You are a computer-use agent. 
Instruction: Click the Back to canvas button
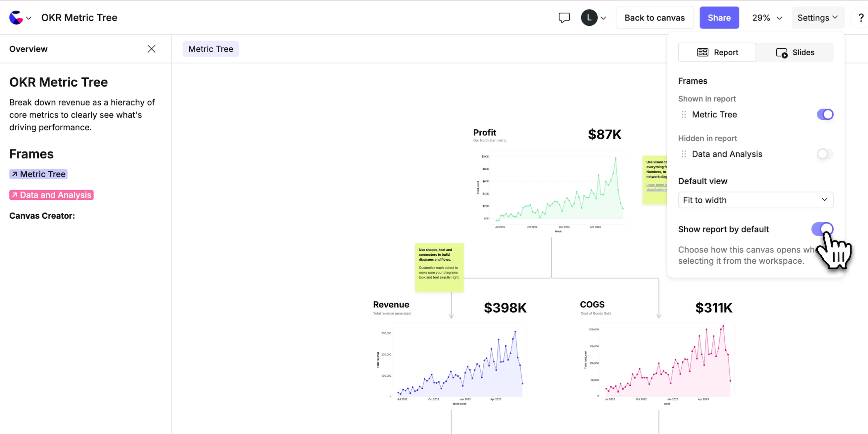click(x=654, y=18)
